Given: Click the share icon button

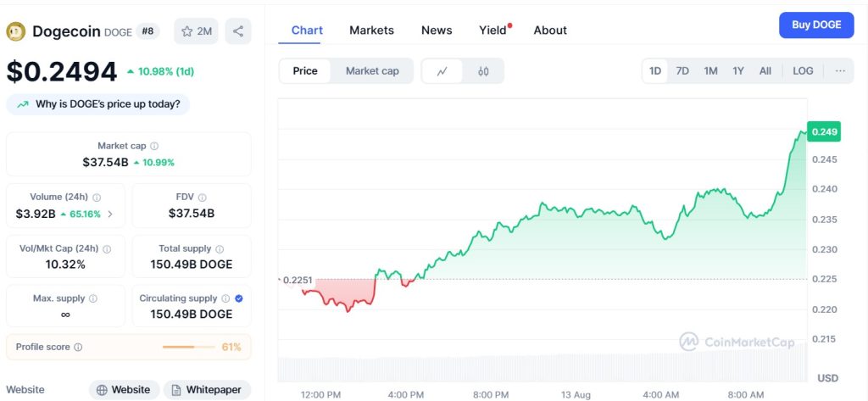Looking at the screenshot, I should coord(238,31).
